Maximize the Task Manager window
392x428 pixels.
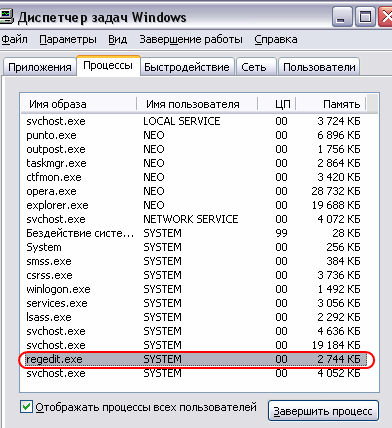(365, 17)
